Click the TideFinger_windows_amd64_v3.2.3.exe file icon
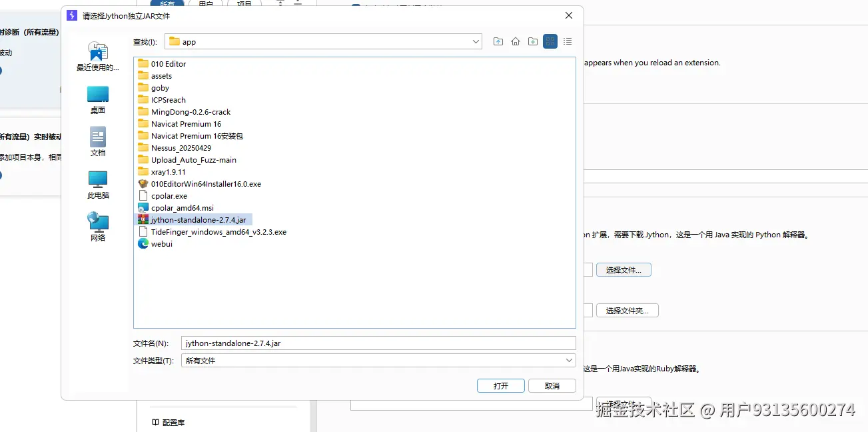Image resolution: width=868 pixels, height=432 pixels. (x=143, y=232)
